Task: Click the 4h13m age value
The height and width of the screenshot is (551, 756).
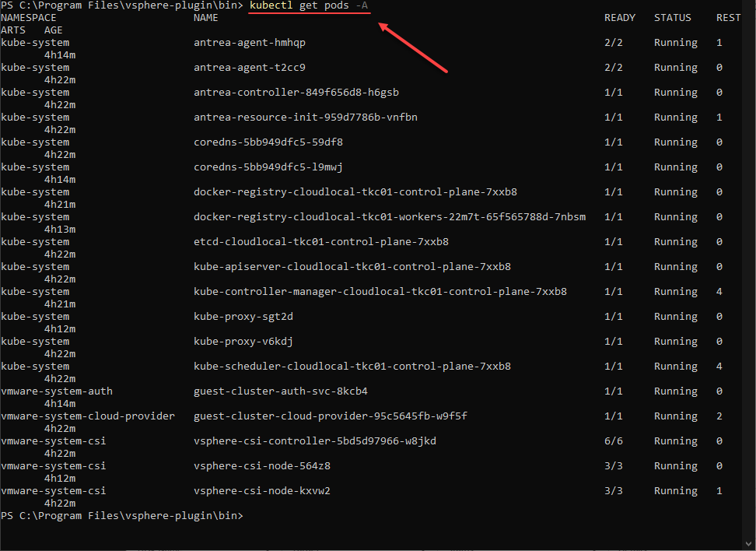Action: pyautogui.click(x=60, y=230)
